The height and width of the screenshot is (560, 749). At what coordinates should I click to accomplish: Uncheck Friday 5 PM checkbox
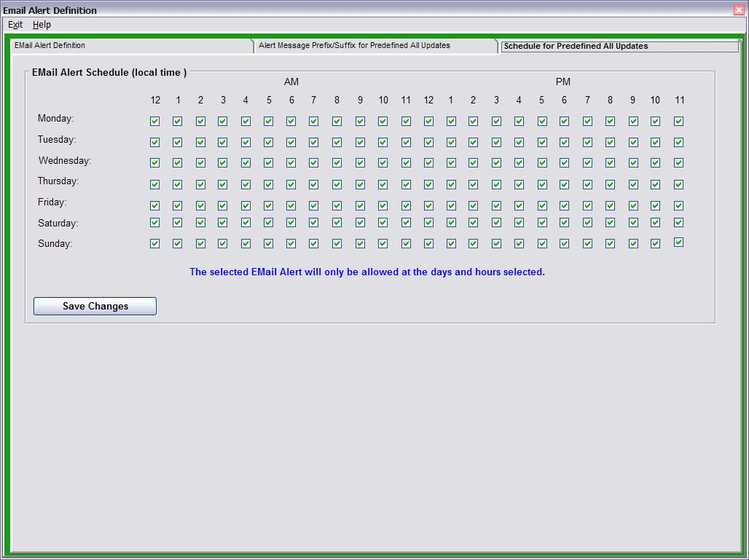[x=542, y=206]
